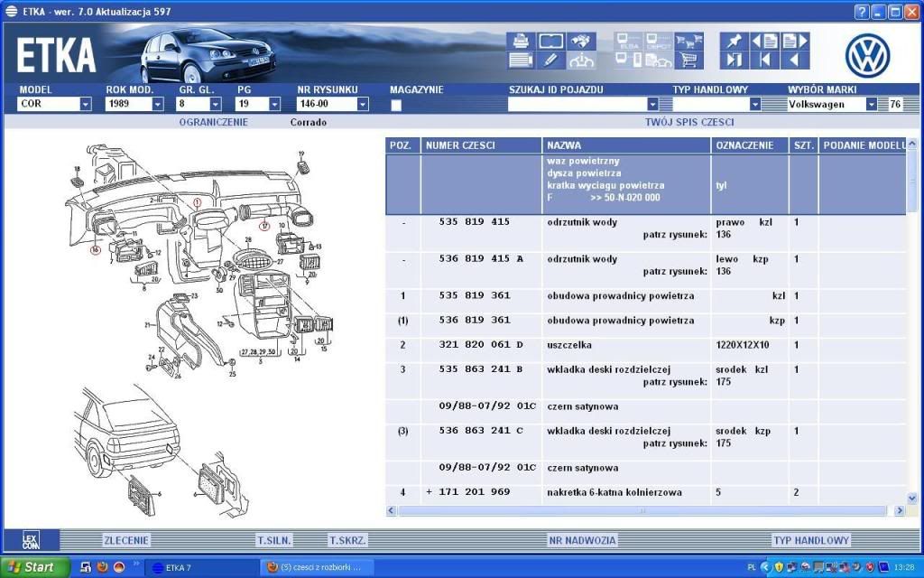The height and width of the screenshot is (578, 924).
Task: Click the Windows Start button
Action: 34,567
